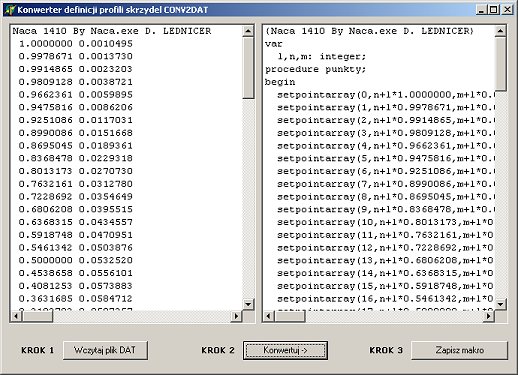Click the row '0.9809128 0.0038721'
This screenshot has height=375, width=518.
[76, 82]
